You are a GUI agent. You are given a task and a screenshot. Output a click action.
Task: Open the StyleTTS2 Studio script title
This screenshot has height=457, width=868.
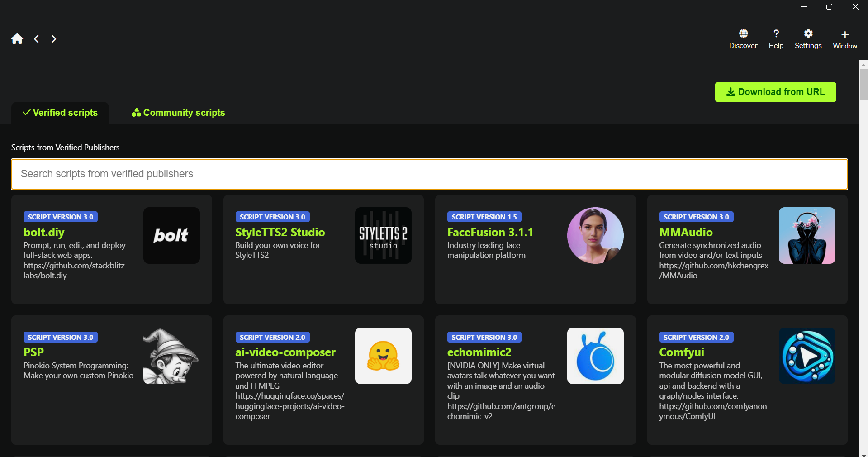[280, 232]
